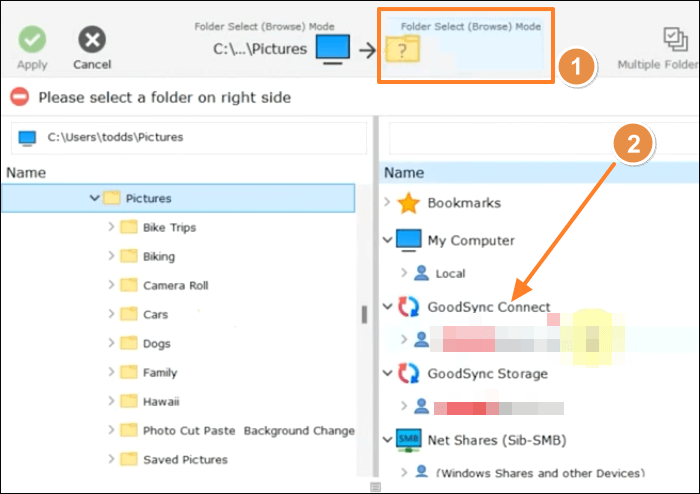Click the Net Shares SMB icon

(x=408, y=439)
